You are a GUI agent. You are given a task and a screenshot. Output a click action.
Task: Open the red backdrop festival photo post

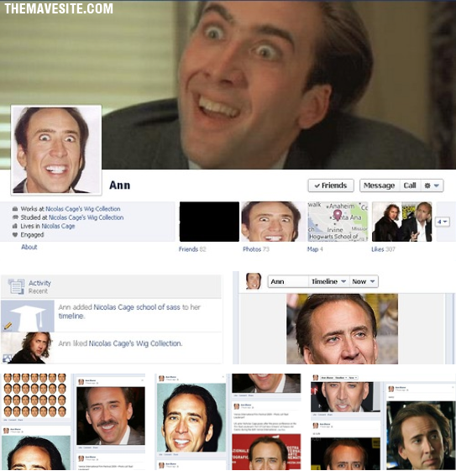point(266,452)
